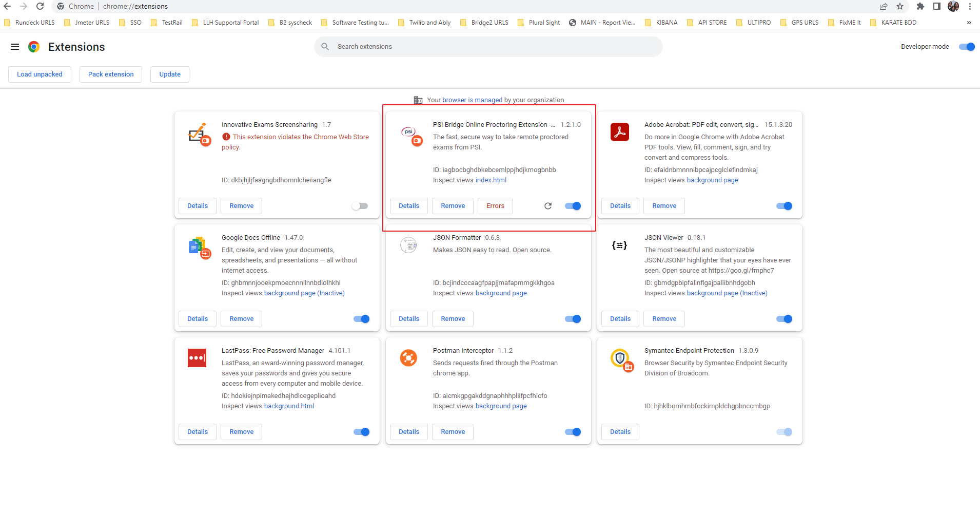Screen dimensions: 980x512
Task: Remove the JSON Viewer extension
Action: click(x=664, y=319)
